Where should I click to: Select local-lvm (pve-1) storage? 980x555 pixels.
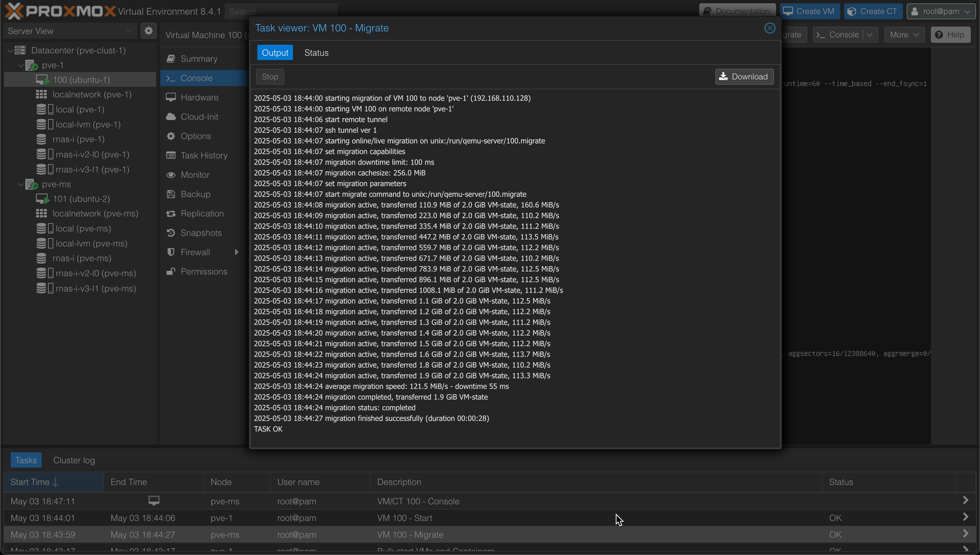coord(88,124)
